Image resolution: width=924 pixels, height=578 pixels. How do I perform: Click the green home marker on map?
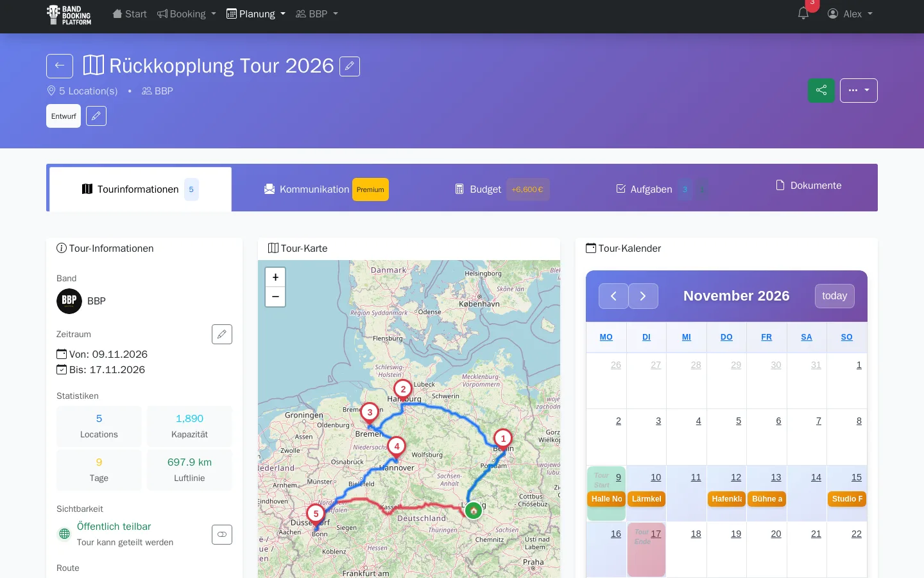pos(474,511)
